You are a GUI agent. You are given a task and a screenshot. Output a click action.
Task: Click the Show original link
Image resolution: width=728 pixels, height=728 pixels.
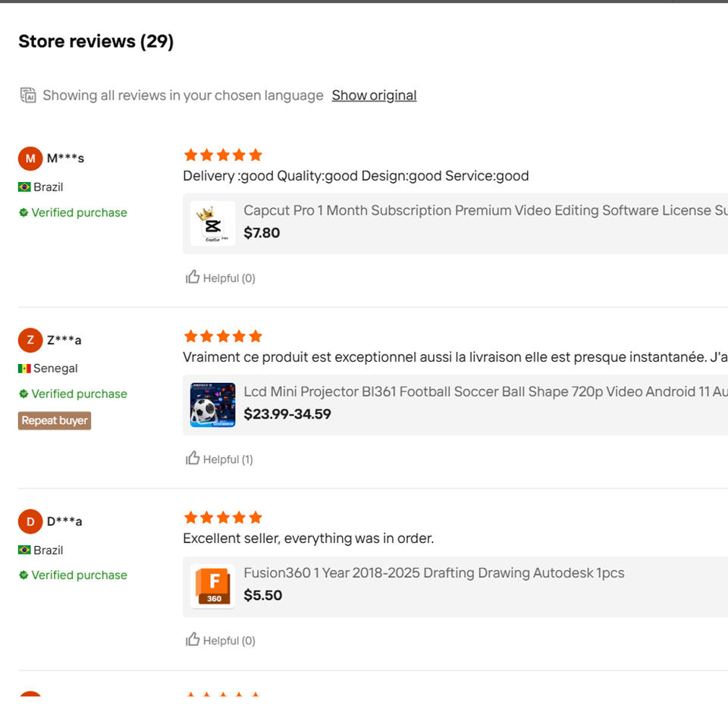(374, 96)
